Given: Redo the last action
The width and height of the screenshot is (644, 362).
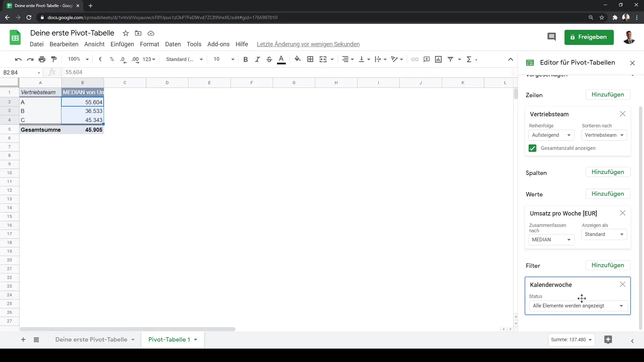Looking at the screenshot, I should 30,59.
